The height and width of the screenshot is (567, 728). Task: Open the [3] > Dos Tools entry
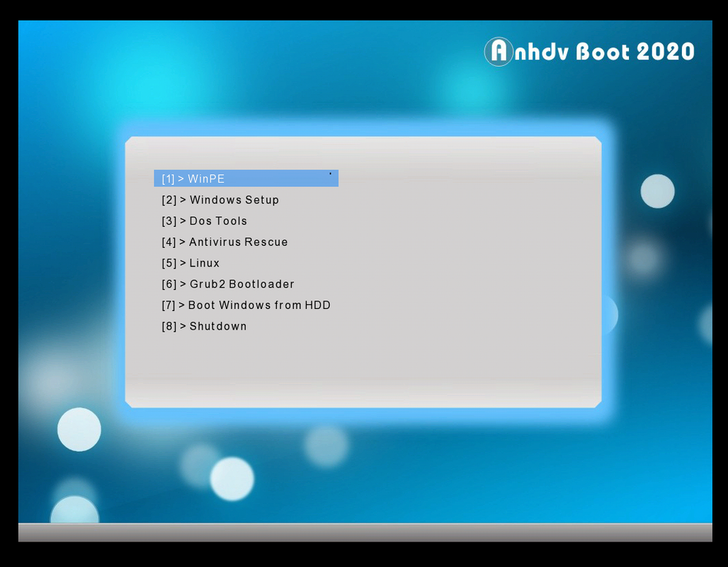coord(204,221)
